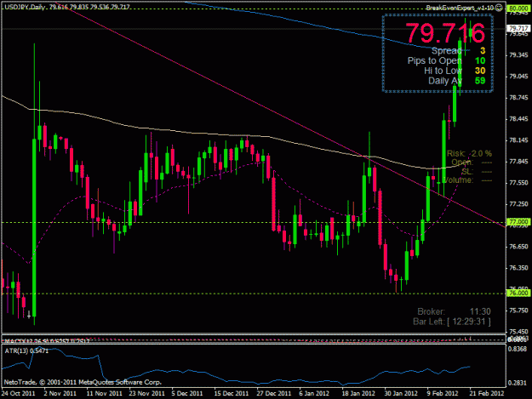532x399 pixels.
Task: Click the BreakEvenExpert_v1.10 expert label
Action: pos(460,8)
